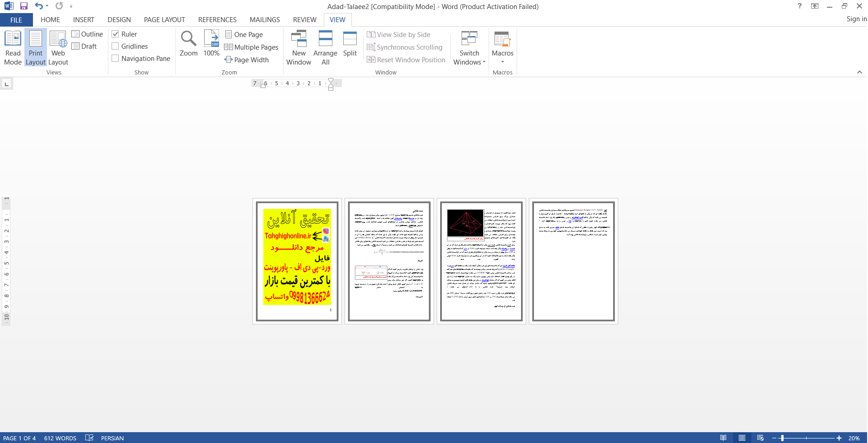
Task: Select Print Layout view
Action: [36, 48]
